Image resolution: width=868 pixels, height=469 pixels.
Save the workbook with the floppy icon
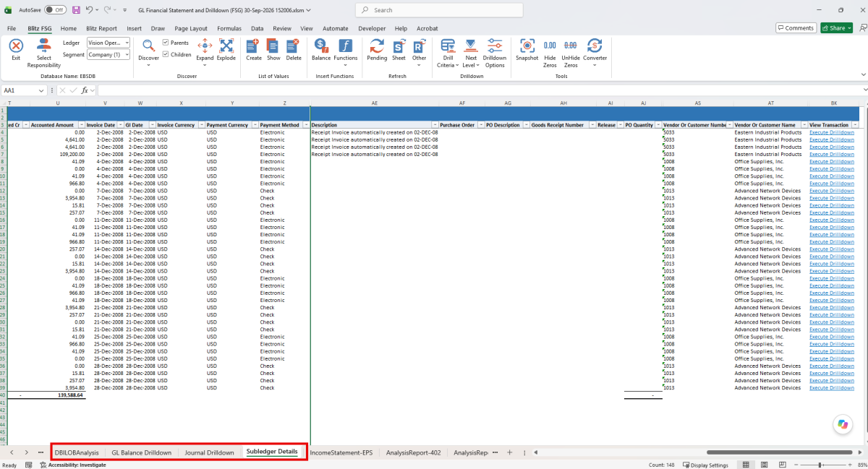(75, 10)
